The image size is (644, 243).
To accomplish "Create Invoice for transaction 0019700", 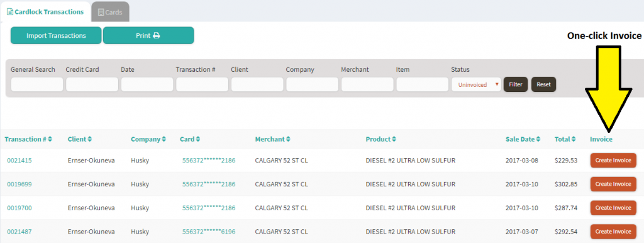I will (x=613, y=208).
